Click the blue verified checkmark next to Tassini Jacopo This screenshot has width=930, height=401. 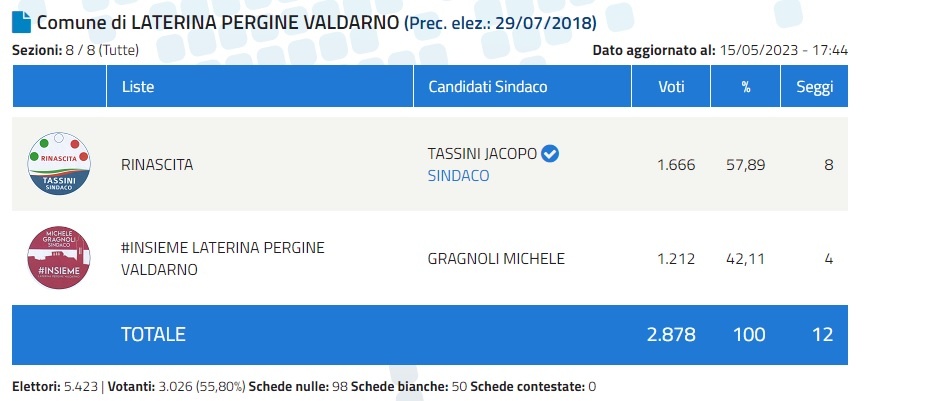click(550, 154)
